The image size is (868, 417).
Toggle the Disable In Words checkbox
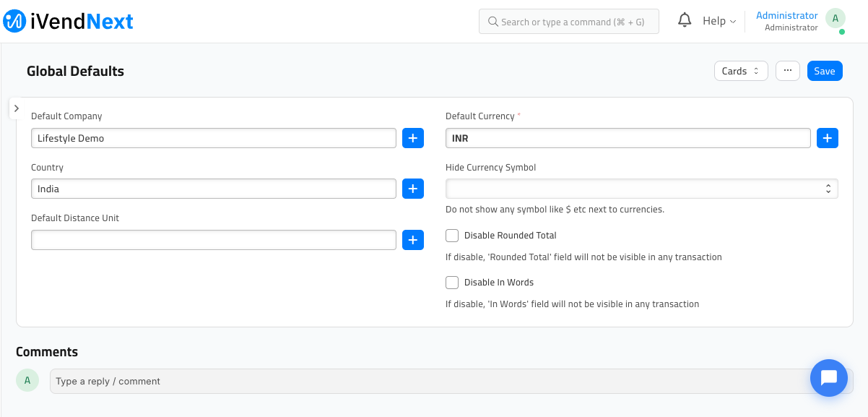452,283
